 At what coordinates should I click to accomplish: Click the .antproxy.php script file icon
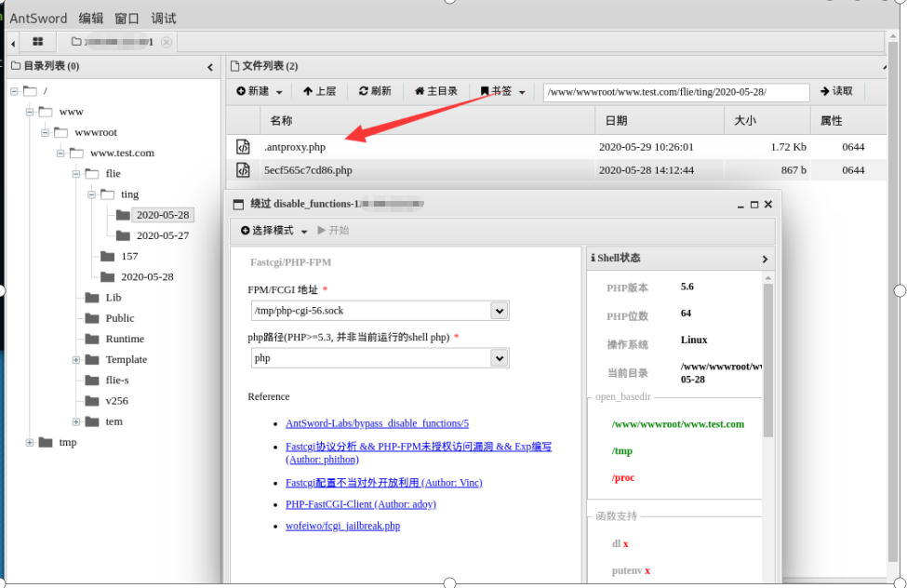pos(242,146)
